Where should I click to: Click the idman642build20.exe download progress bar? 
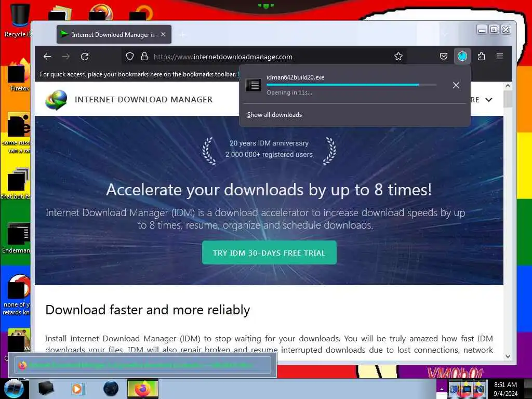[351, 85]
